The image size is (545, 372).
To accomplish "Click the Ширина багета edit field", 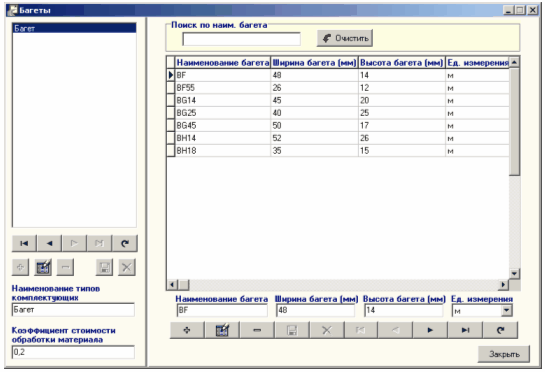I will (316, 310).
